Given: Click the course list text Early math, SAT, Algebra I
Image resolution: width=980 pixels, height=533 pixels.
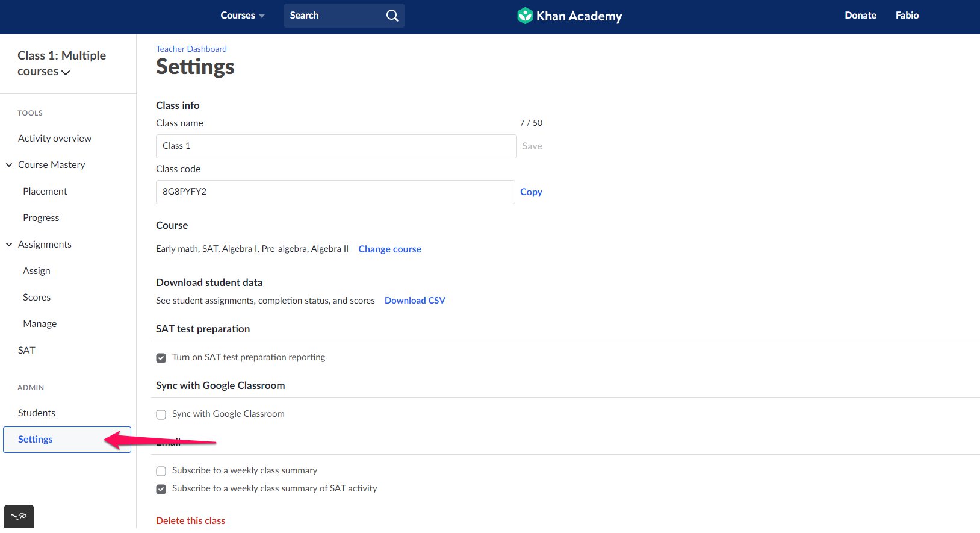Looking at the screenshot, I should pos(252,249).
